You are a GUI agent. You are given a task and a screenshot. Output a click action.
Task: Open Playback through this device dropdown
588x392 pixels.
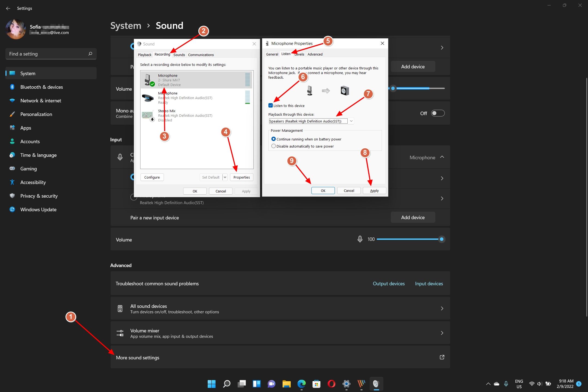pyautogui.click(x=351, y=121)
